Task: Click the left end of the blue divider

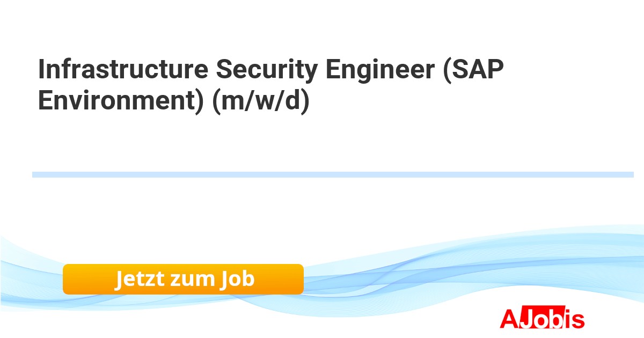Action: coord(35,174)
